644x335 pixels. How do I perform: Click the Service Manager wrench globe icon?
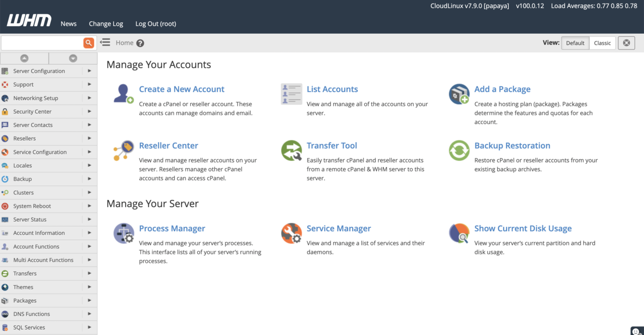coord(291,233)
